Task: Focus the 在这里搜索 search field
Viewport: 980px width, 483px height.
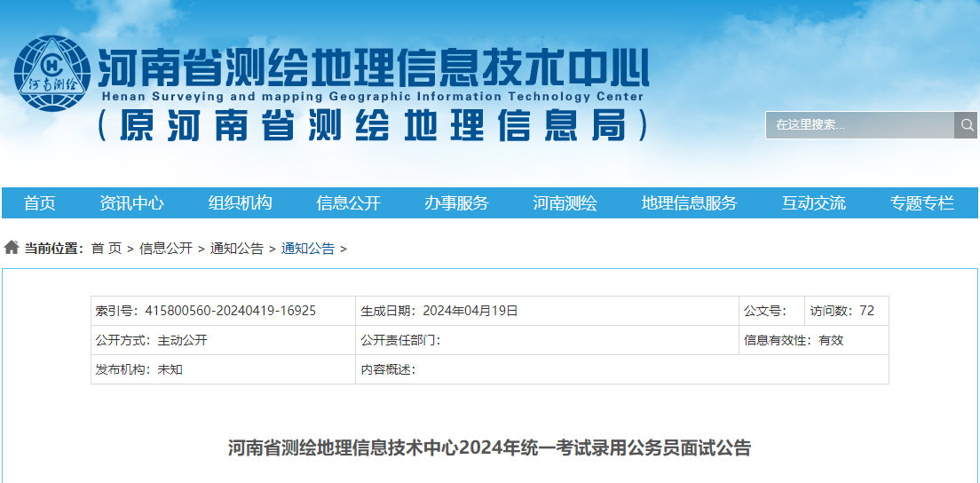Action: coord(860,125)
